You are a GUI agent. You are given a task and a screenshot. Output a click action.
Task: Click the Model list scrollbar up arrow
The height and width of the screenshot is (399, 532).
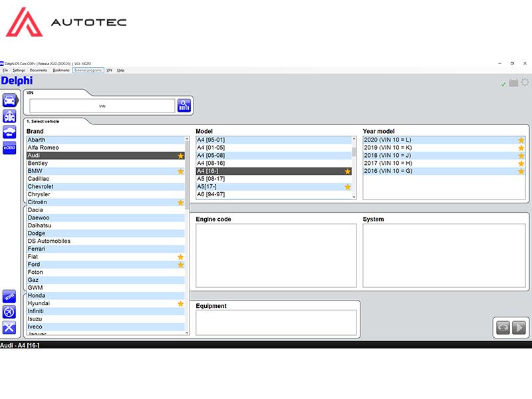354,138
